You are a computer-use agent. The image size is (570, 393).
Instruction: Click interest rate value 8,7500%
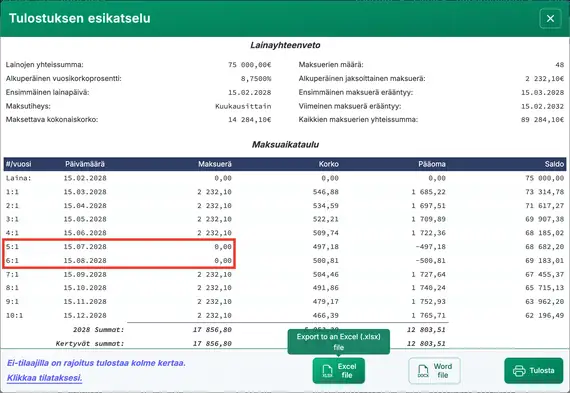[256, 79]
